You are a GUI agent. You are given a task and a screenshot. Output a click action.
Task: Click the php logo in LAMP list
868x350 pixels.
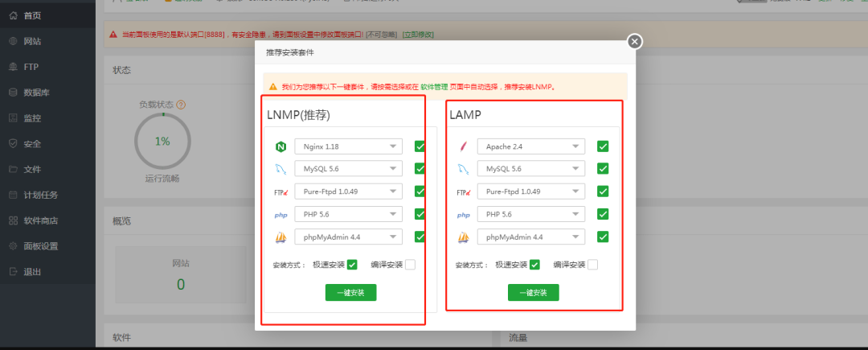[x=464, y=215]
